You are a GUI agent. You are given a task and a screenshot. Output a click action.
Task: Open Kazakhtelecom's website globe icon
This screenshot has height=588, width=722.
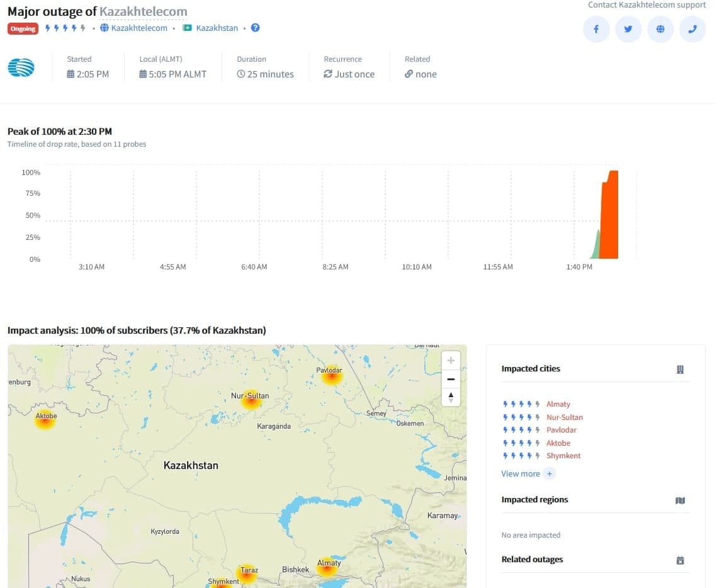(660, 29)
